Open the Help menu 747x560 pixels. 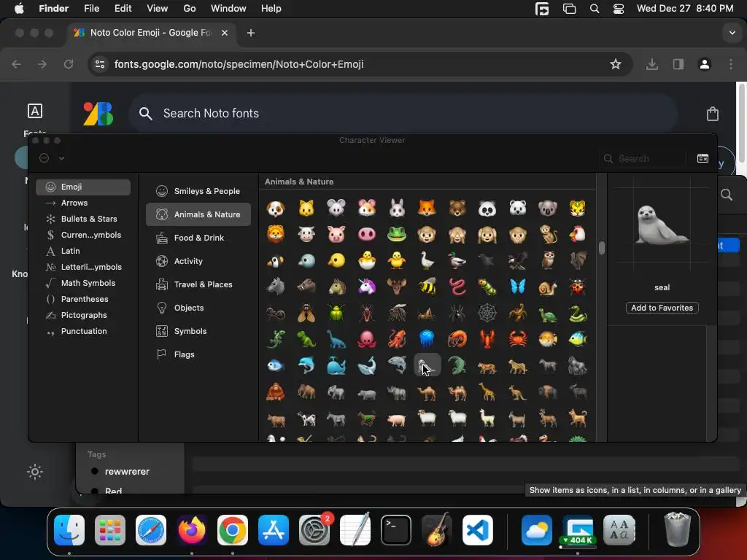271,9
